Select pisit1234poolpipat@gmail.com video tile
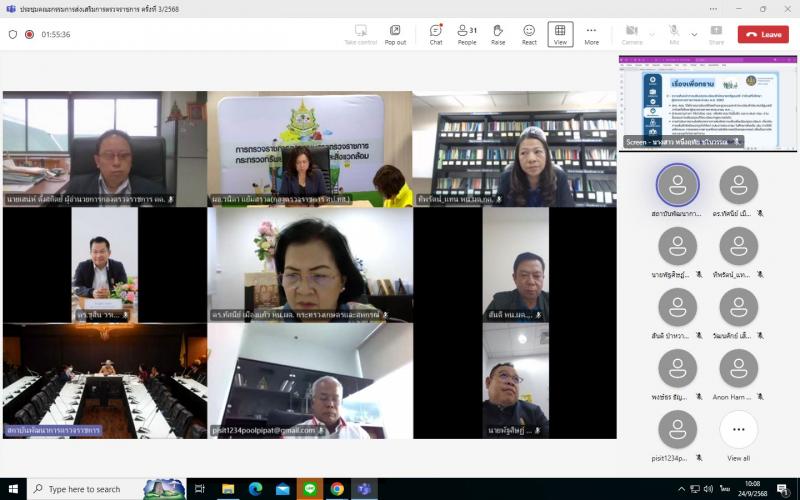Image resolution: width=800 pixels, height=500 pixels. (310, 381)
